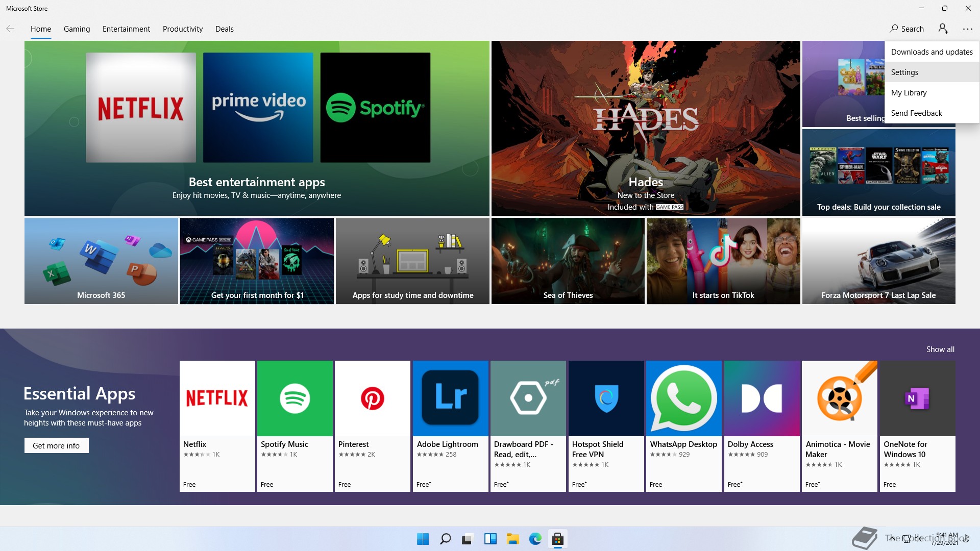Open the Best selling games tile

pos(843,84)
